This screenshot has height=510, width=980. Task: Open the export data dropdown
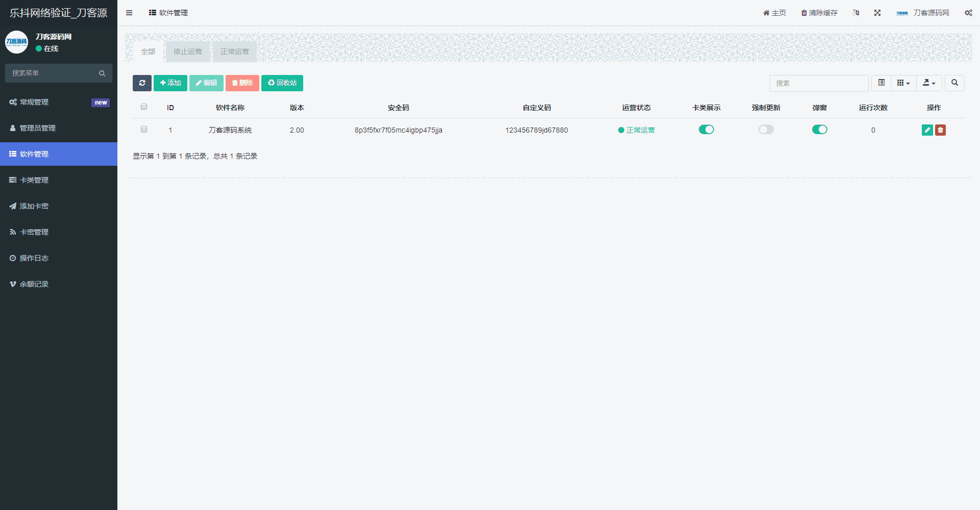coord(929,83)
